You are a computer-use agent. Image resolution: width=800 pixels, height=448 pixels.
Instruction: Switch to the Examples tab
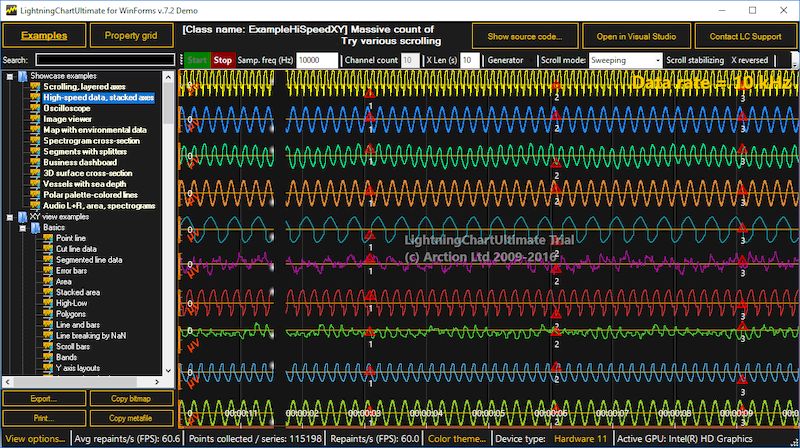coord(44,35)
